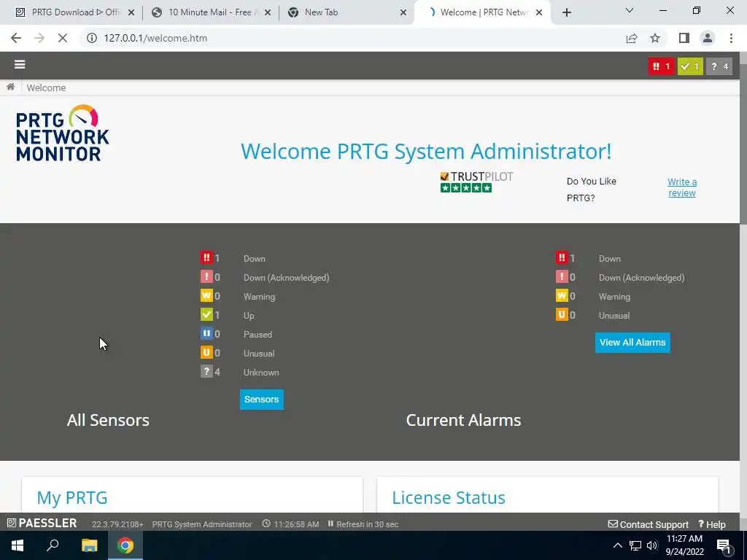
Task: Click the page vertical scrollbar
Action: pos(743,143)
